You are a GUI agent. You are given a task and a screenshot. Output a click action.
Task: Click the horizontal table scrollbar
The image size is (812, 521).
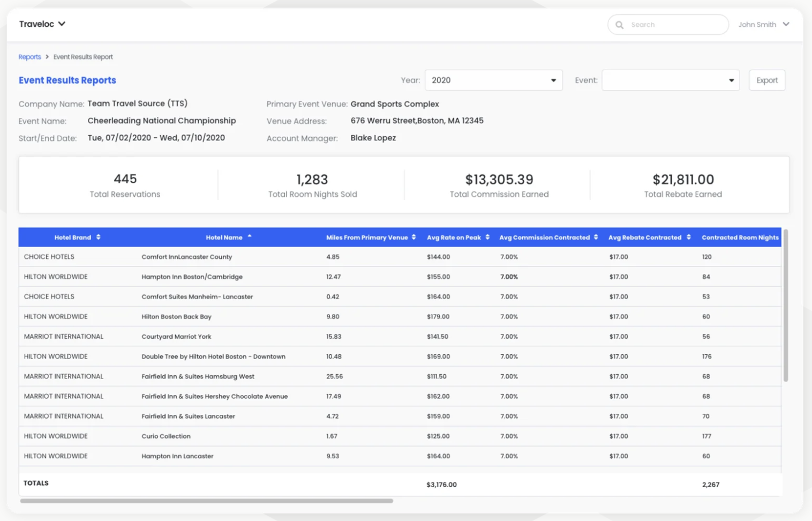pos(207,501)
